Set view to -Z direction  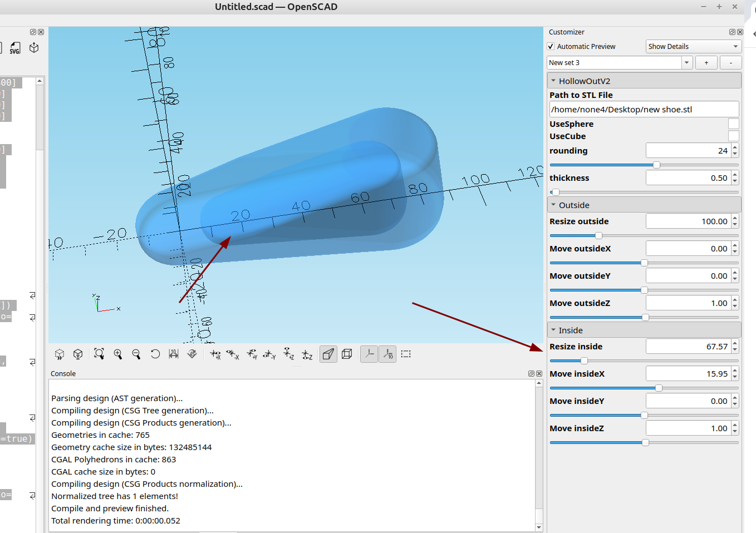(x=307, y=354)
